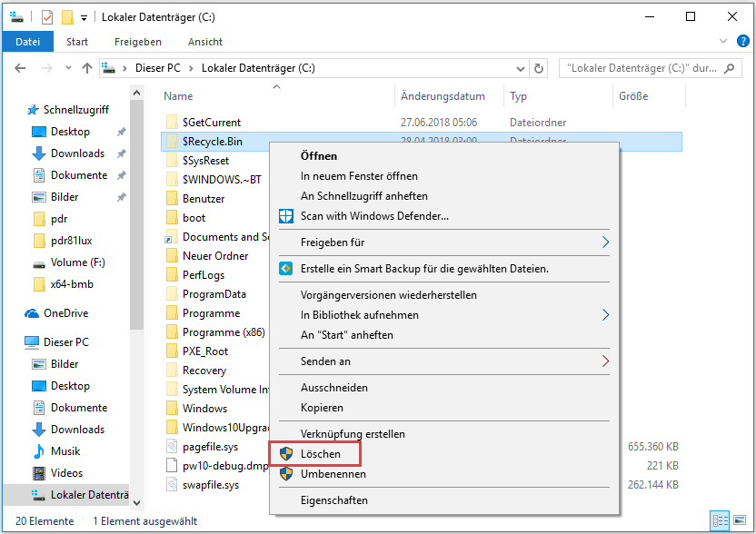
Task: Switch to the Ansicht ribbon tab
Action: coord(205,42)
